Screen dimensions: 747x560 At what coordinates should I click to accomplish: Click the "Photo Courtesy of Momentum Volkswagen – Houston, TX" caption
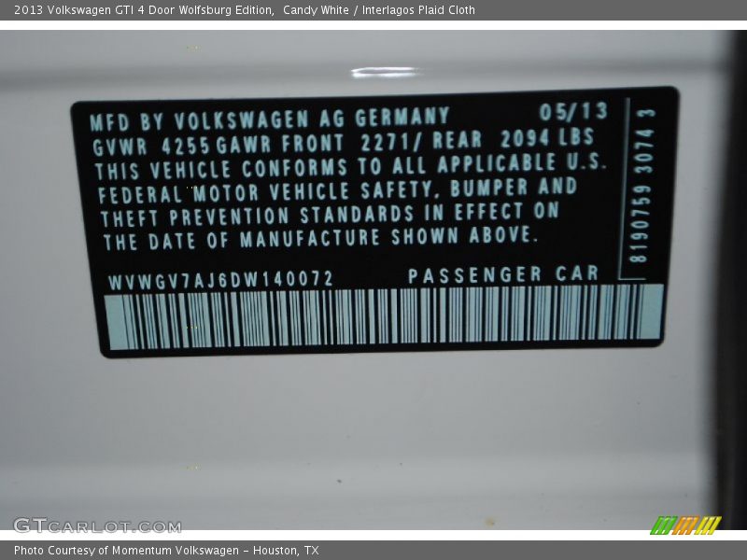[166, 551]
